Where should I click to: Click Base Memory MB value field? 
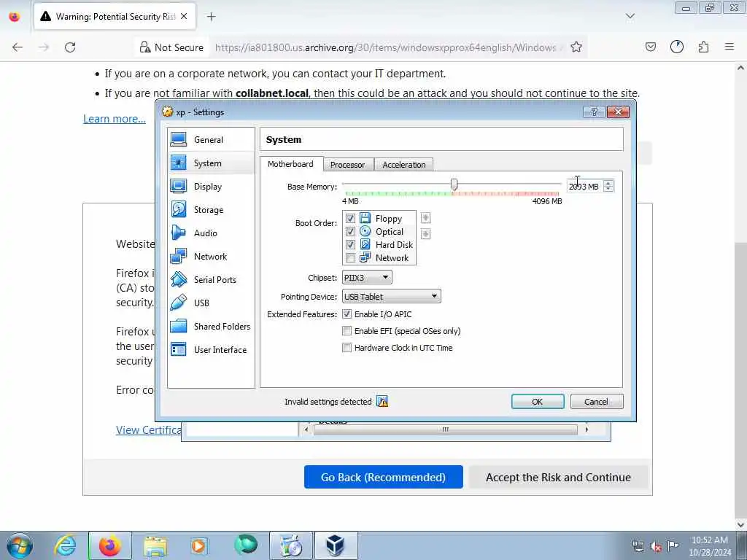click(x=584, y=186)
